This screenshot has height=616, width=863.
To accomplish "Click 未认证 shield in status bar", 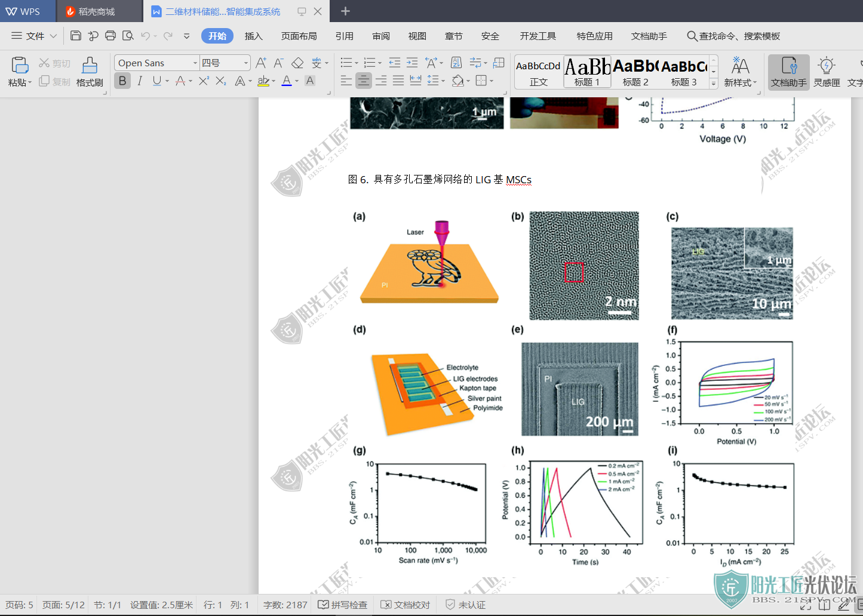I will (466, 605).
